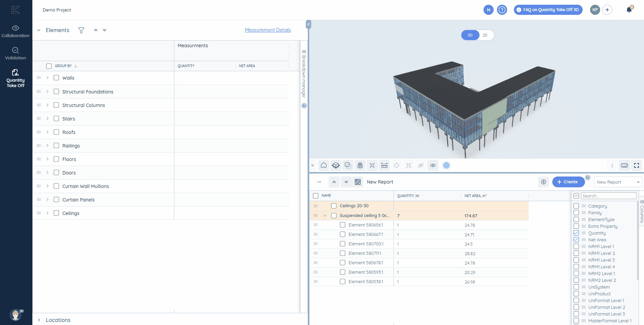Image resolution: width=644 pixels, height=325 pixels.
Task: Click the Home view icon in viewer toolbar
Action: (324, 165)
